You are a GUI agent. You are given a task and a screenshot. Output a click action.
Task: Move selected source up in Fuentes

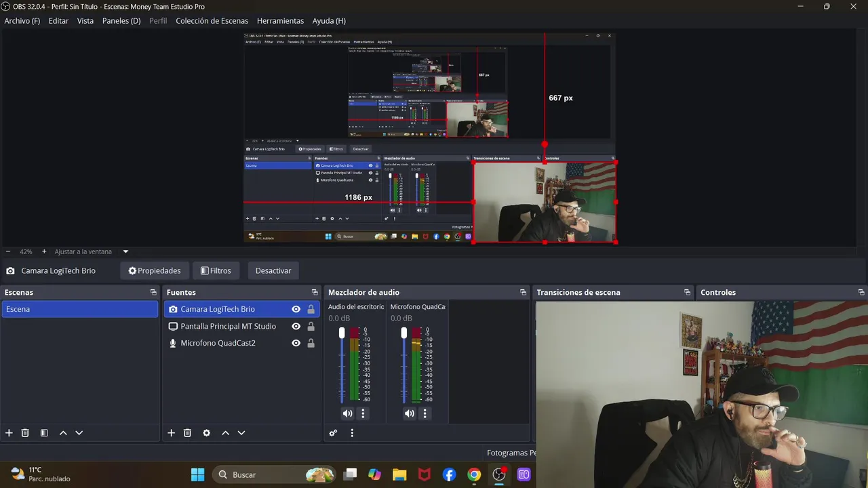pyautogui.click(x=225, y=433)
